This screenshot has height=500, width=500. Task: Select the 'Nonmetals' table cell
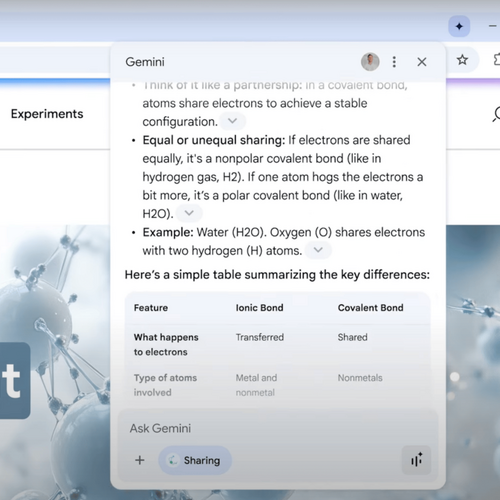coord(360,378)
